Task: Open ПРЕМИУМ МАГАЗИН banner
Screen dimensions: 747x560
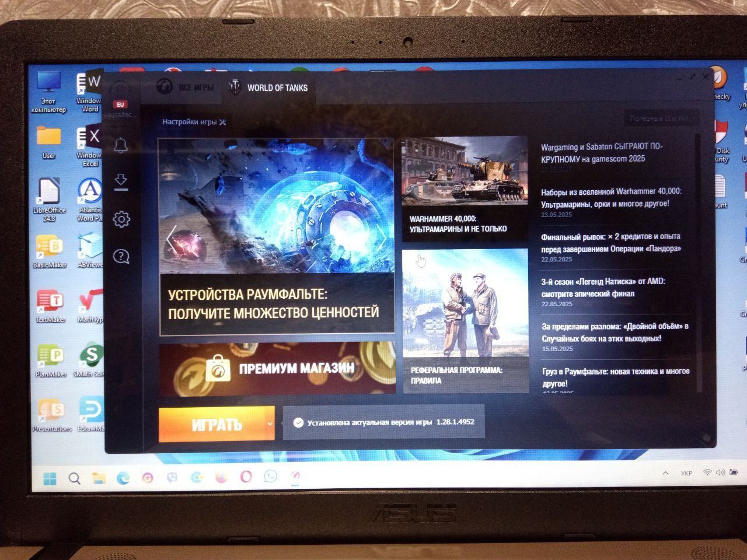Action: (277, 369)
